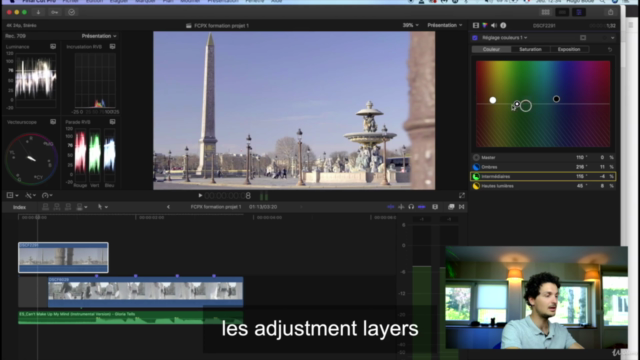
Task: Toggle the timeline panel display button
Action: [x=562, y=12]
